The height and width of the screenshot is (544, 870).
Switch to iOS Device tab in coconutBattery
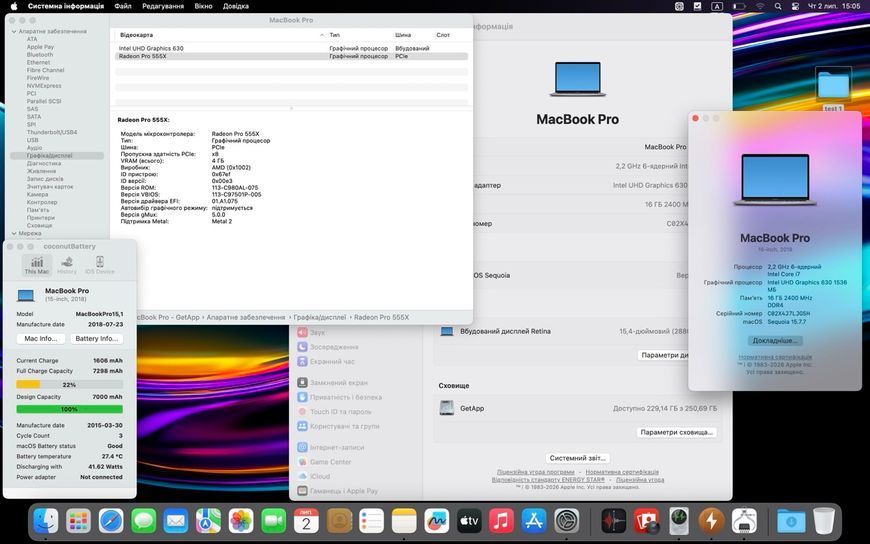pos(100,265)
